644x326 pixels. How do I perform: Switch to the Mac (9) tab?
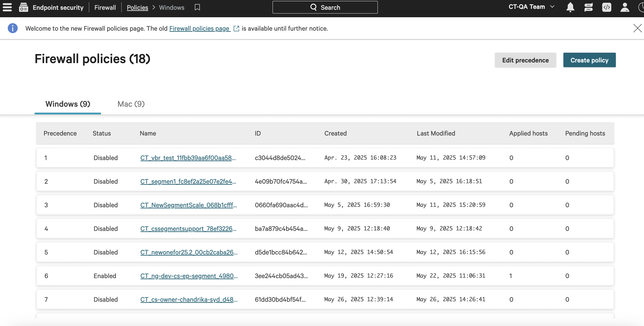coord(131,104)
